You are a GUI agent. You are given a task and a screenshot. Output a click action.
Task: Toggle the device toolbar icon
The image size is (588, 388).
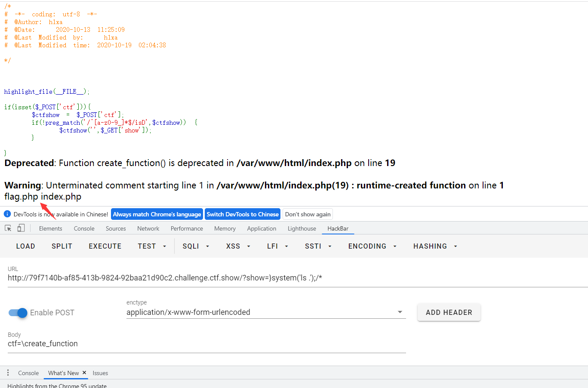(x=21, y=228)
